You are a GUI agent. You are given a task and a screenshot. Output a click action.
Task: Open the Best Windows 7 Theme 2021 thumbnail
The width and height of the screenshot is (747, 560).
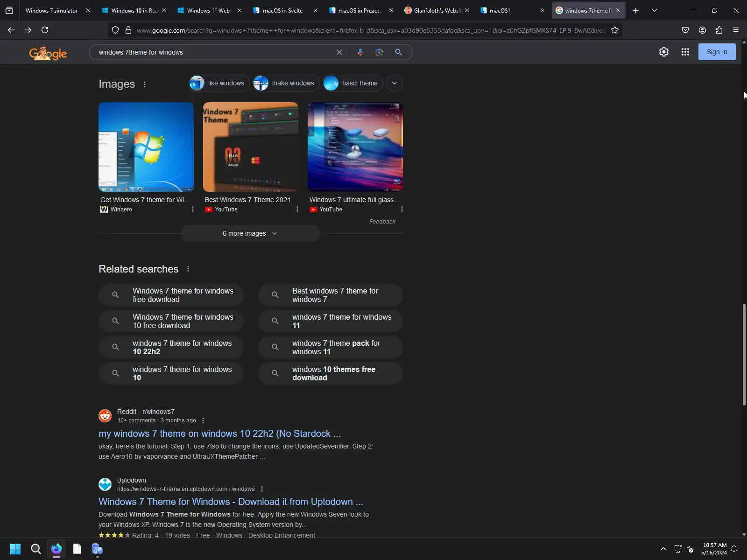point(251,147)
